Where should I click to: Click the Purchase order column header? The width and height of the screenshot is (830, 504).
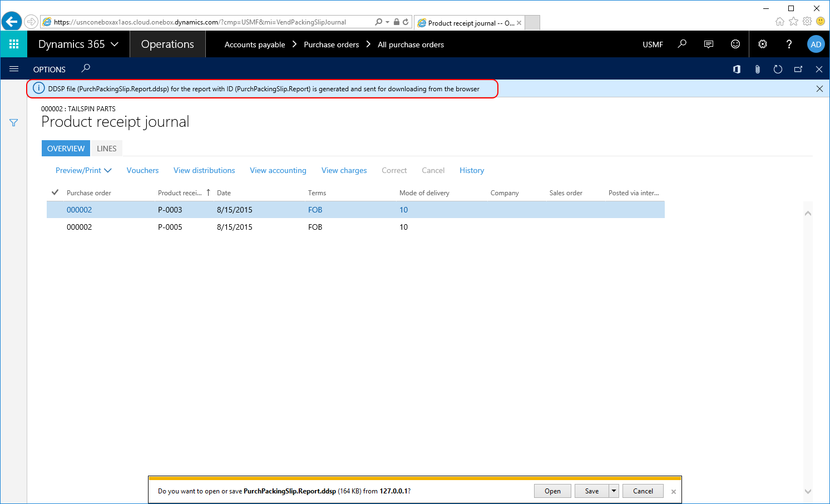89,192
